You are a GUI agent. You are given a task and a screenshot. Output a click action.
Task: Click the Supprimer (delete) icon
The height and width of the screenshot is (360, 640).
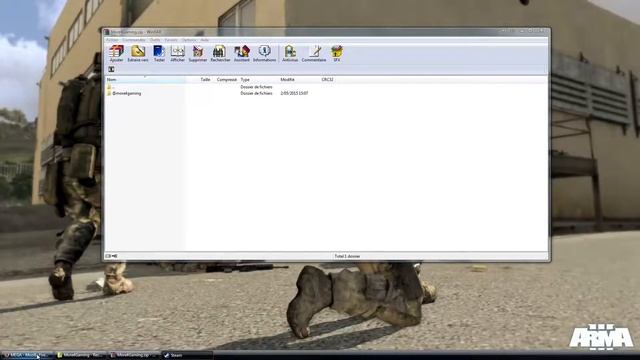tap(198, 53)
